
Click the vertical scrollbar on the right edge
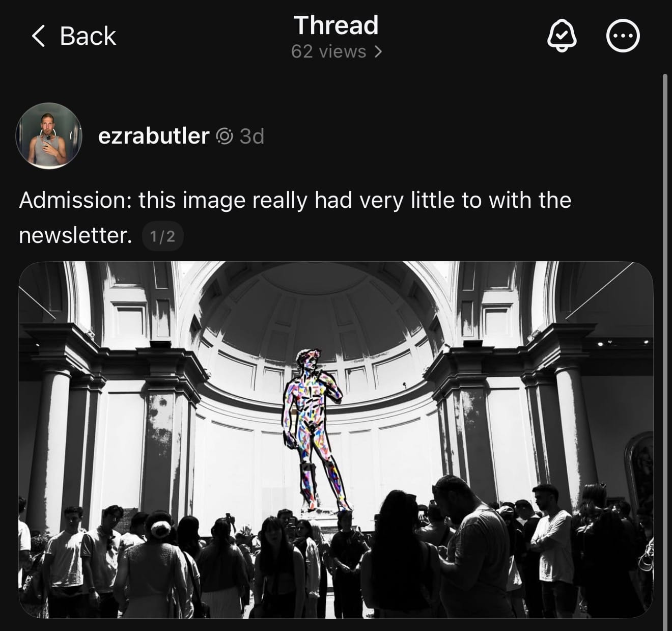pos(665,351)
